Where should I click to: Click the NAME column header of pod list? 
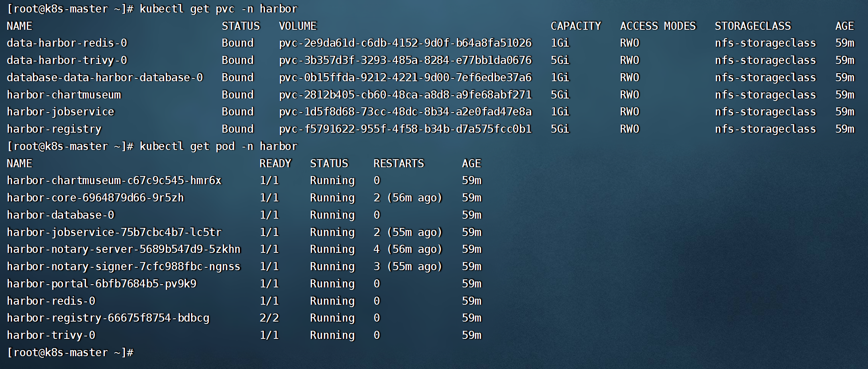click(19, 163)
